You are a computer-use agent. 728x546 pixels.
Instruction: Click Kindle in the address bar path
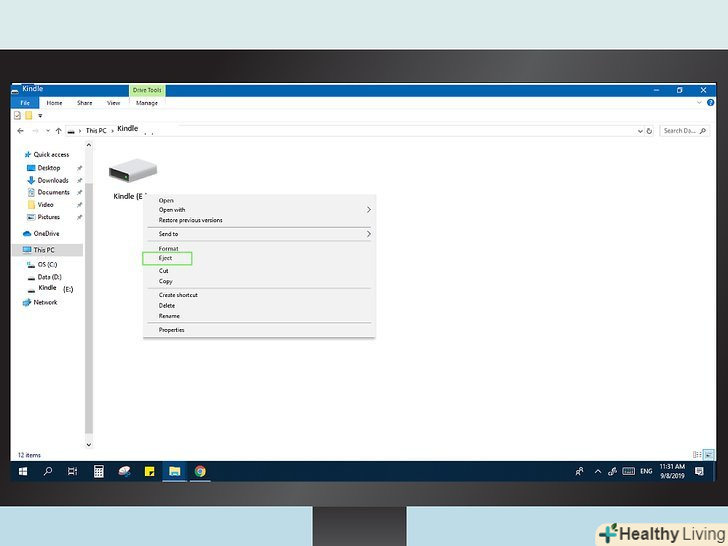[128, 128]
